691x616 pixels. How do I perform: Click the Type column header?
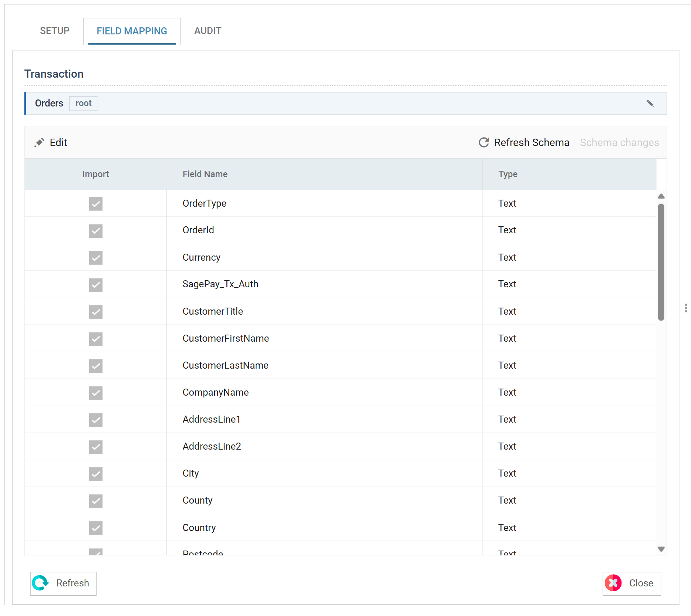569,174
